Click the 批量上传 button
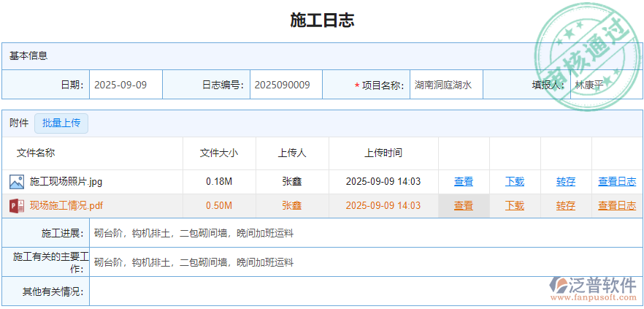Image resolution: width=644 pixels, height=309 pixels. (61, 123)
